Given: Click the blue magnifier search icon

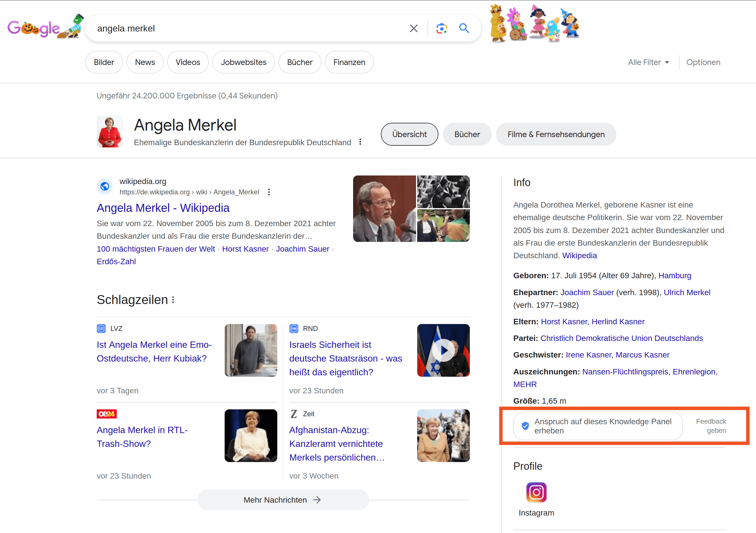Looking at the screenshot, I should click(464, 28).
